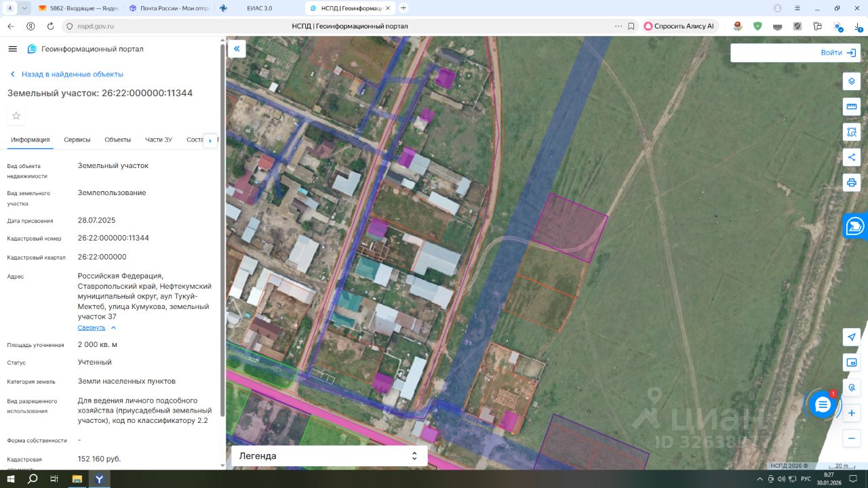
Task: Click the Земли населенных пунктов category value
Action: click(127, 381)
